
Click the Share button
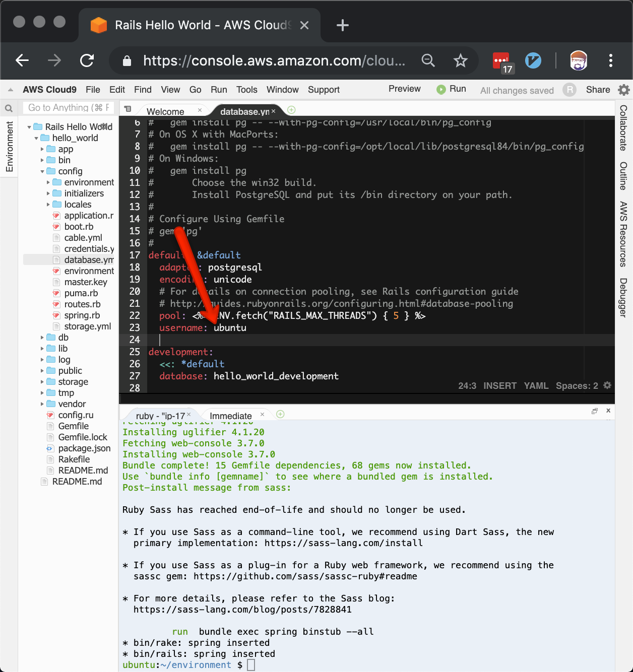598,90
